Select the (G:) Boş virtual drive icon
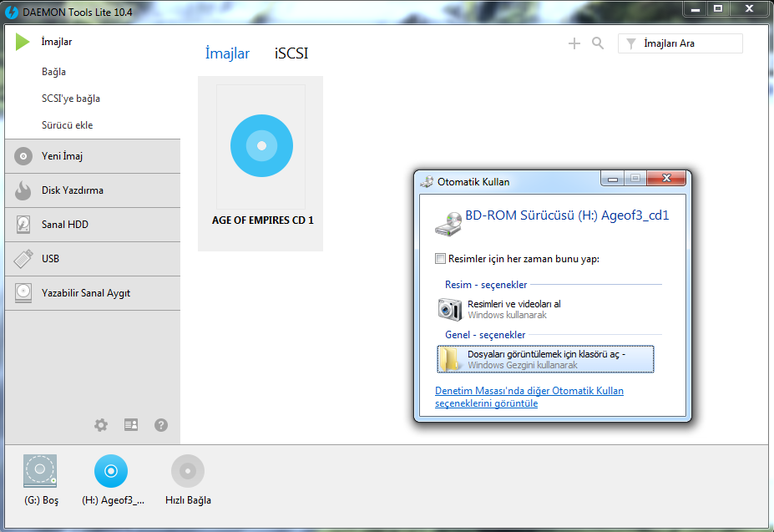Viewport: 774px width, 532px height. [x=40, y=471]
